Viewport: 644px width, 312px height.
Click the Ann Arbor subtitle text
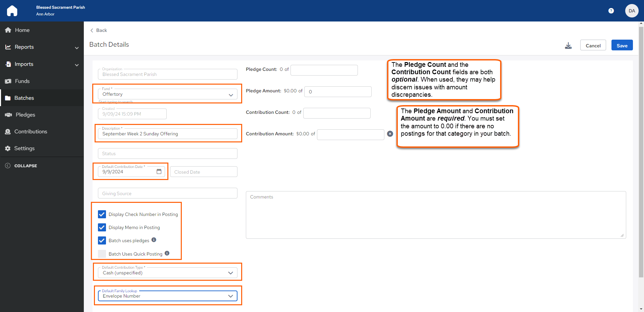pos(45,14)
